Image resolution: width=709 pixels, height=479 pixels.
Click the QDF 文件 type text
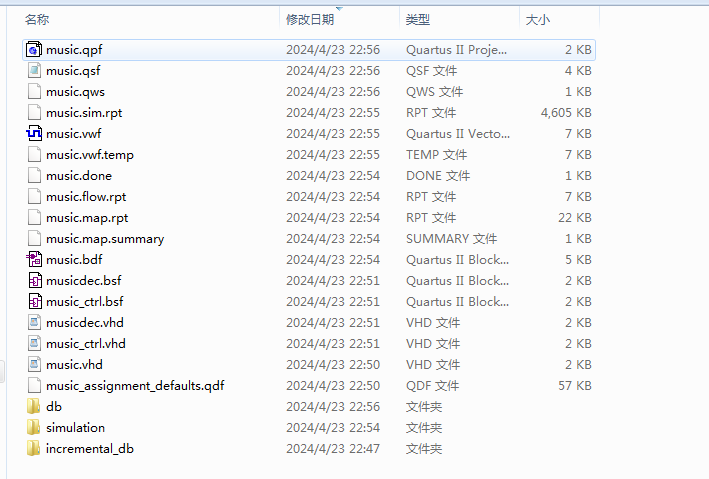(432, 385)
